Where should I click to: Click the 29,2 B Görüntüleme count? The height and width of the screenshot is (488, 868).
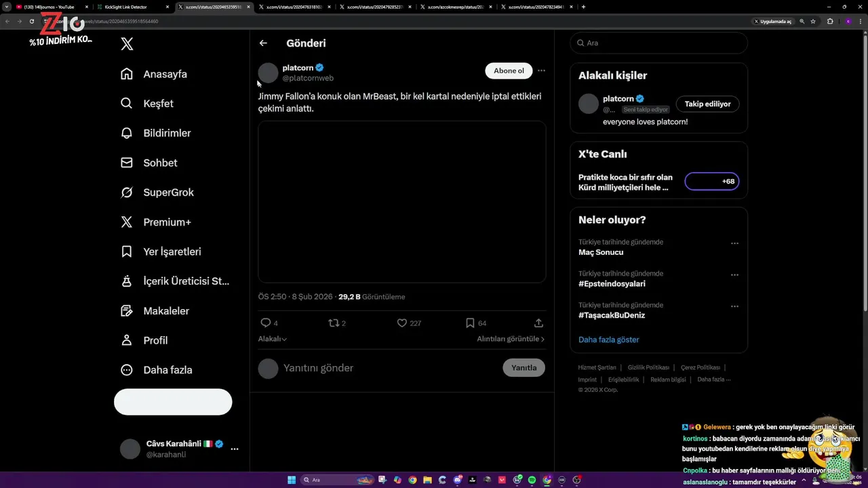(x=372, y=297)
